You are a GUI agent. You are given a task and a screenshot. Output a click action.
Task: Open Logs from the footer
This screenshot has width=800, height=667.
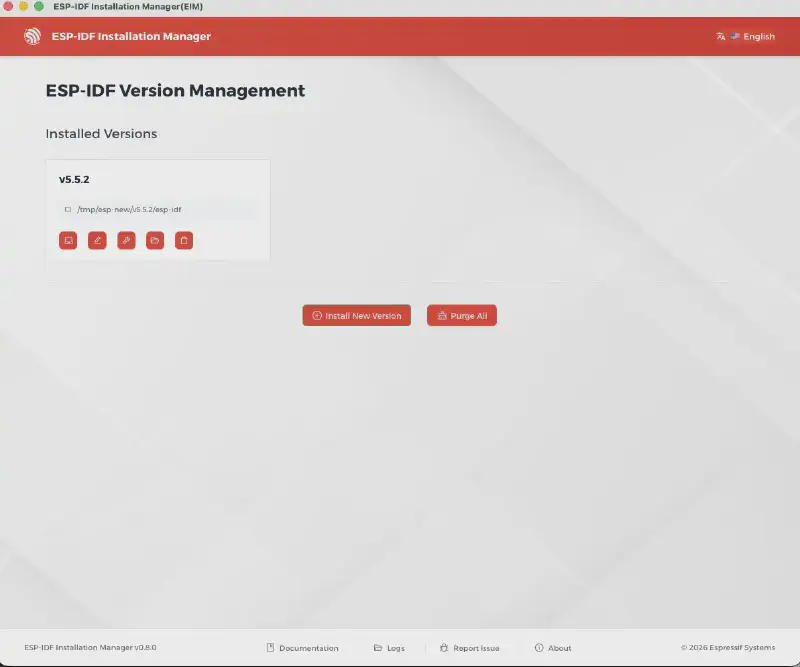(395, 647)
